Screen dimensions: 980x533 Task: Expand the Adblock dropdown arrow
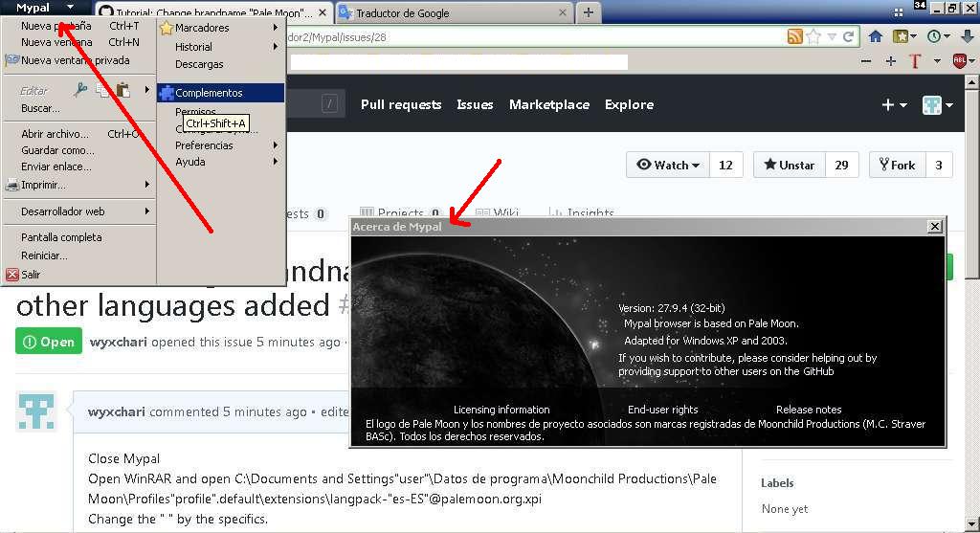[x=972, y=61]
